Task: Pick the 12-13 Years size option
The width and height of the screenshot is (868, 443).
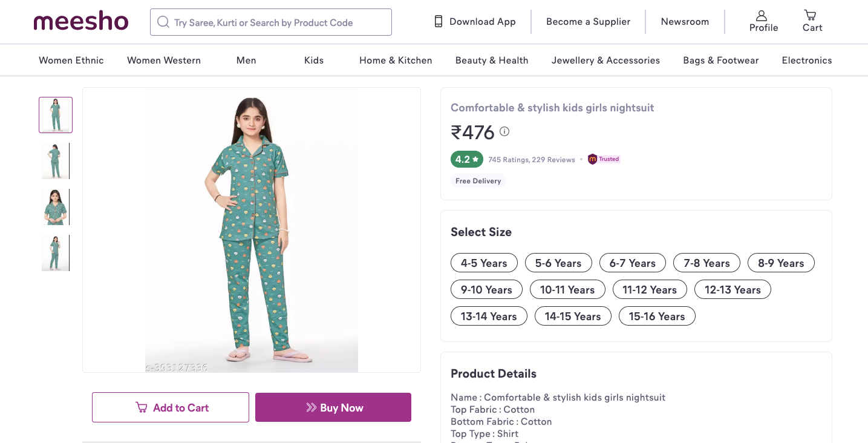Action: click(733, 290)
